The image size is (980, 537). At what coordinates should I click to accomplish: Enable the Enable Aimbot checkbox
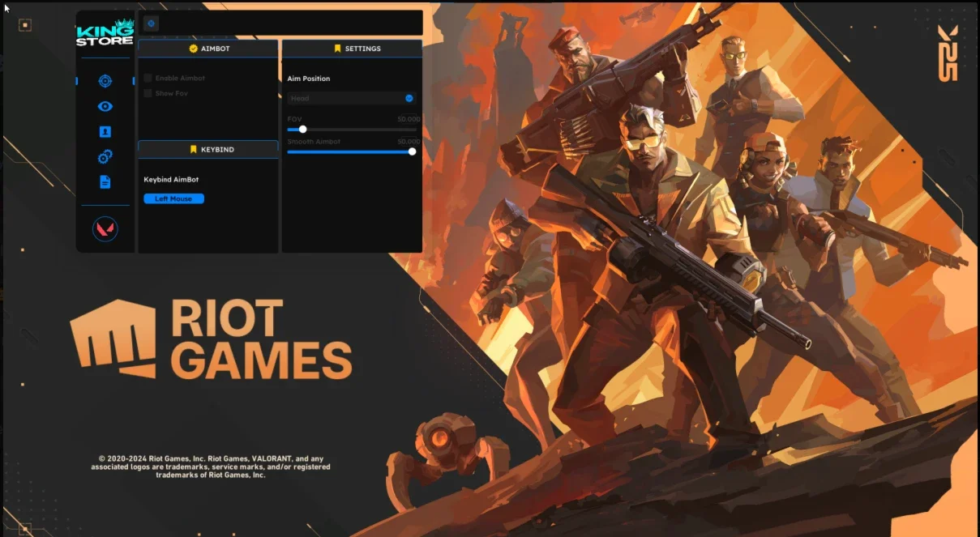click(148, 79)
